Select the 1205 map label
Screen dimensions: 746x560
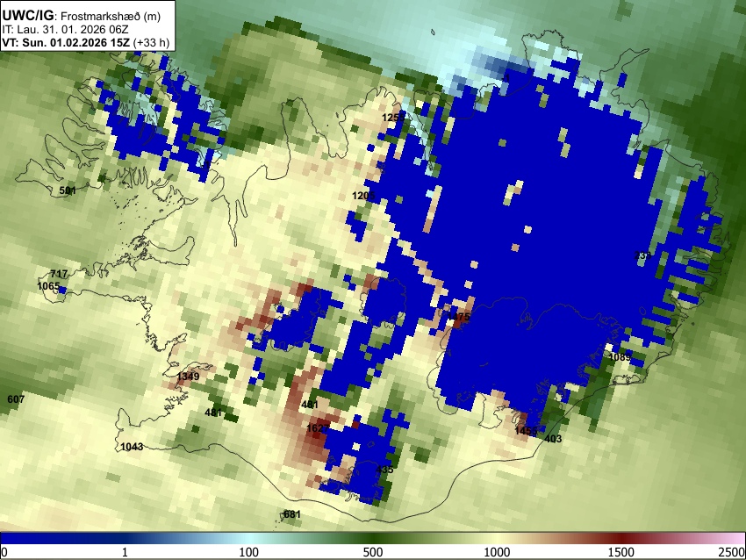363,196
